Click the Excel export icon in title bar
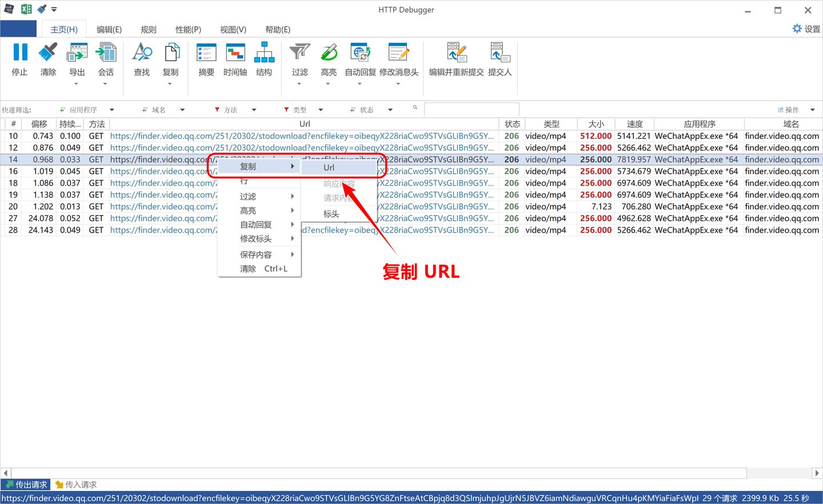Screen dimensions: 823x504 (x=26, y=9)
